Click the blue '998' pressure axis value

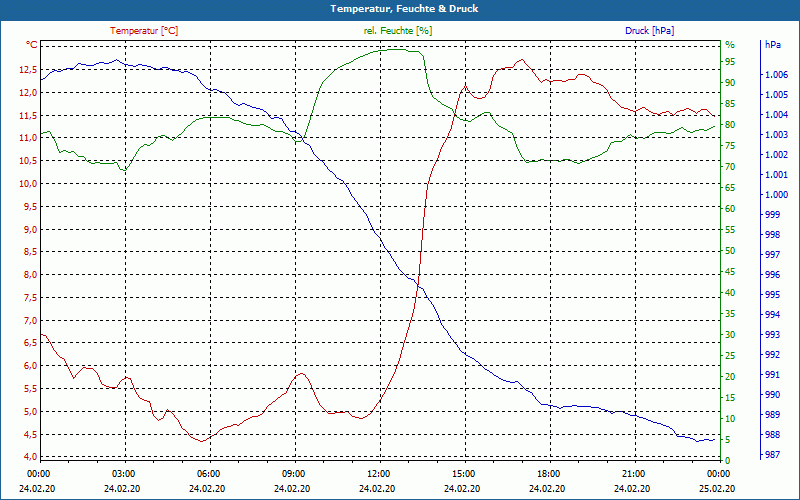773,235
